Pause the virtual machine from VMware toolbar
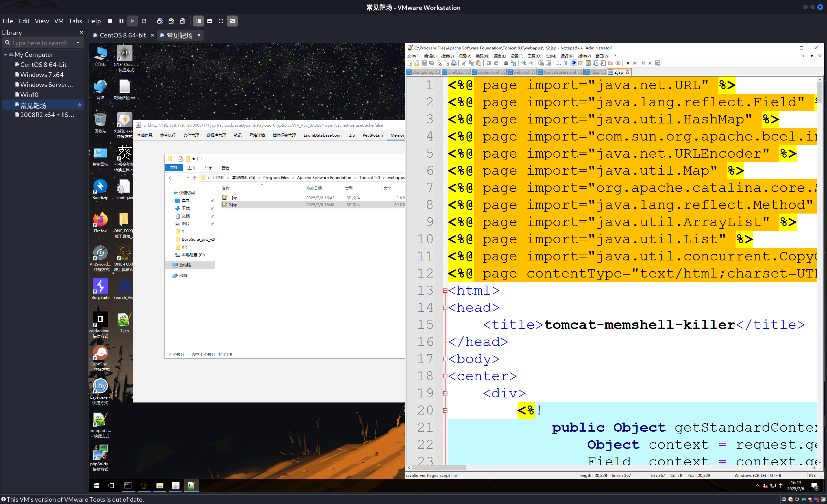Screen dimensions: 827x504 pos(121,21)
